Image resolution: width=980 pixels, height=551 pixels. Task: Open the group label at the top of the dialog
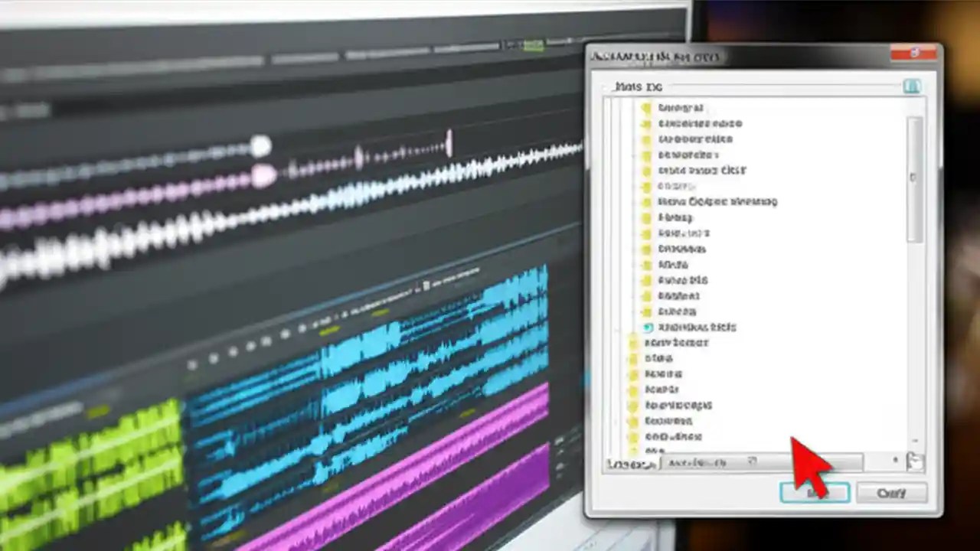pyautogui.click(x=639, y=86)
